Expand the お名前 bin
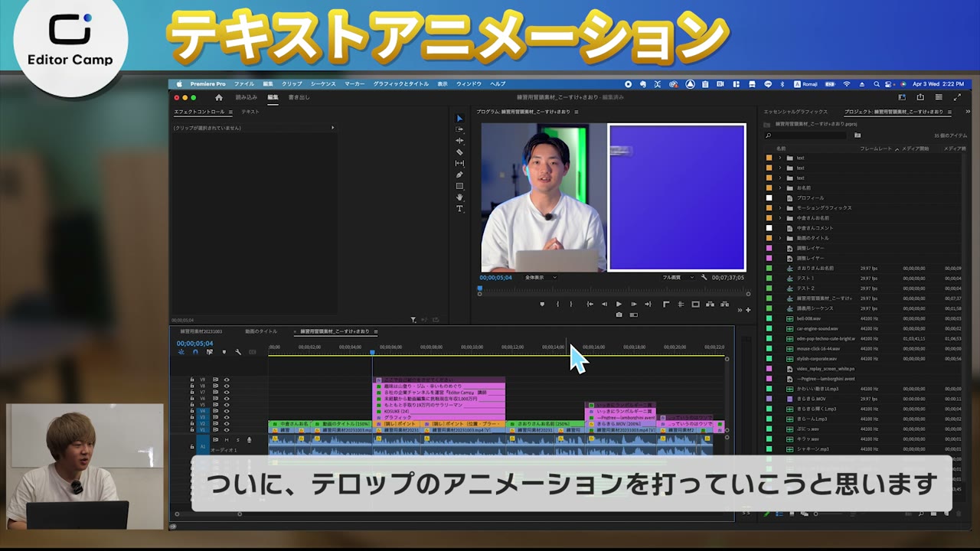 tap(780, 187)
